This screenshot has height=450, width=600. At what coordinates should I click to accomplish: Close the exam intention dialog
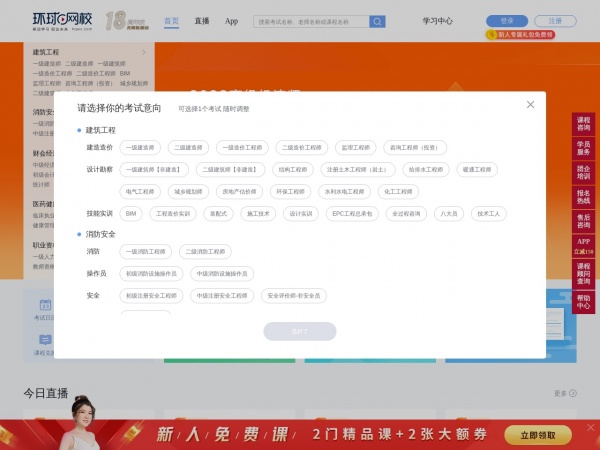coord(530,105)
